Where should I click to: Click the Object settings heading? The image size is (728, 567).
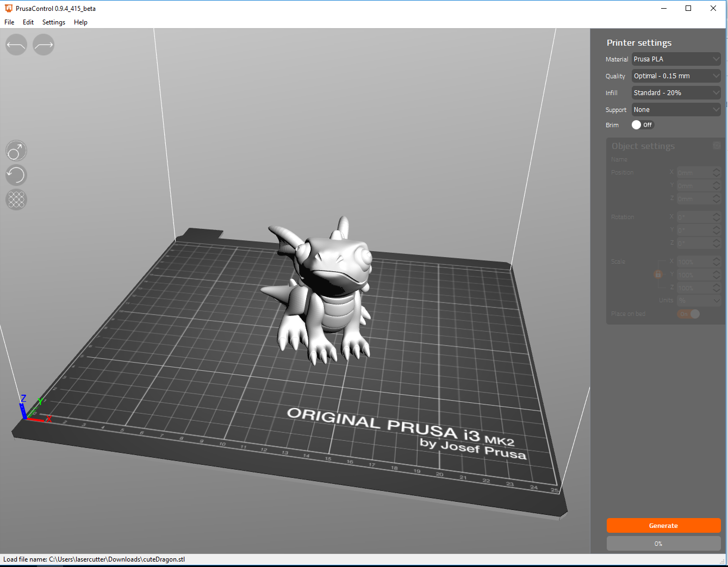[643, 146]
